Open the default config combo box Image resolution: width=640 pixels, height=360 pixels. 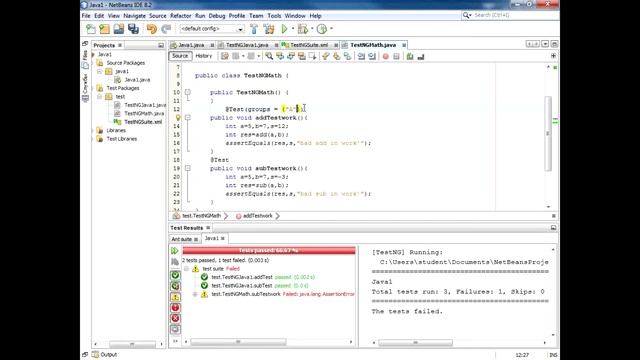[x=212, y=29]
